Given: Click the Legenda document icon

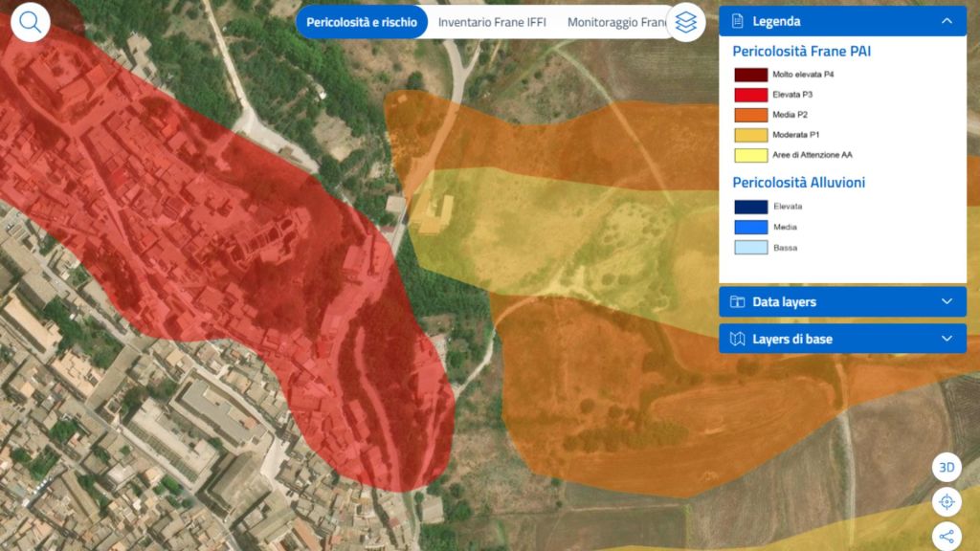Looking at the screenshot, I should pyautogui.click(x=738, y=21).
